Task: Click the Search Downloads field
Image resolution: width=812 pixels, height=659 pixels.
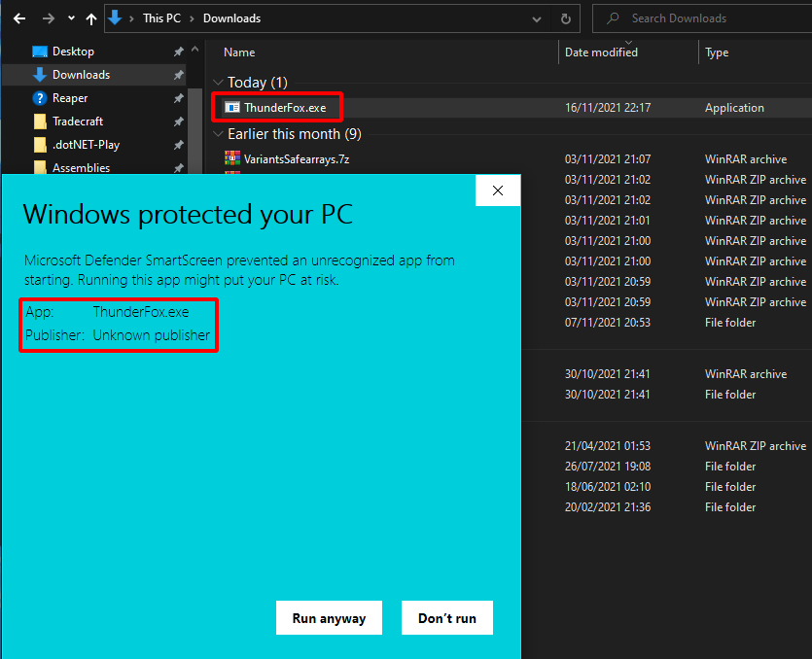Action: point(703,18)
